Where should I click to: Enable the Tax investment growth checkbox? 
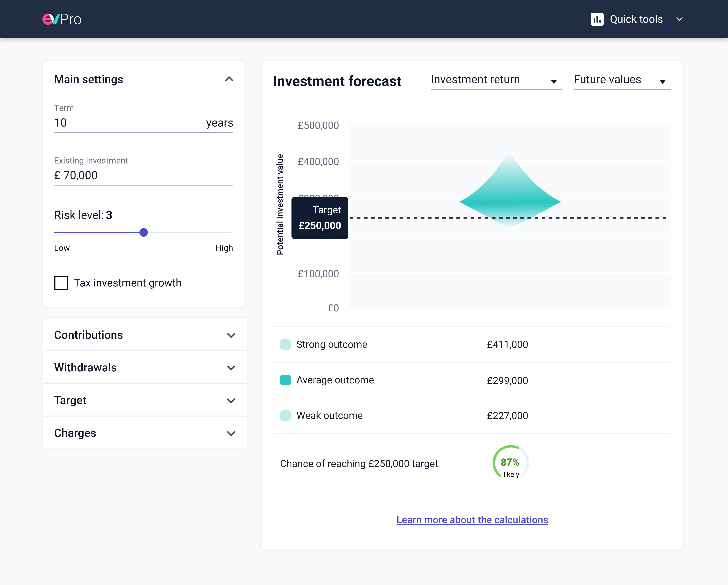point(61,283)
